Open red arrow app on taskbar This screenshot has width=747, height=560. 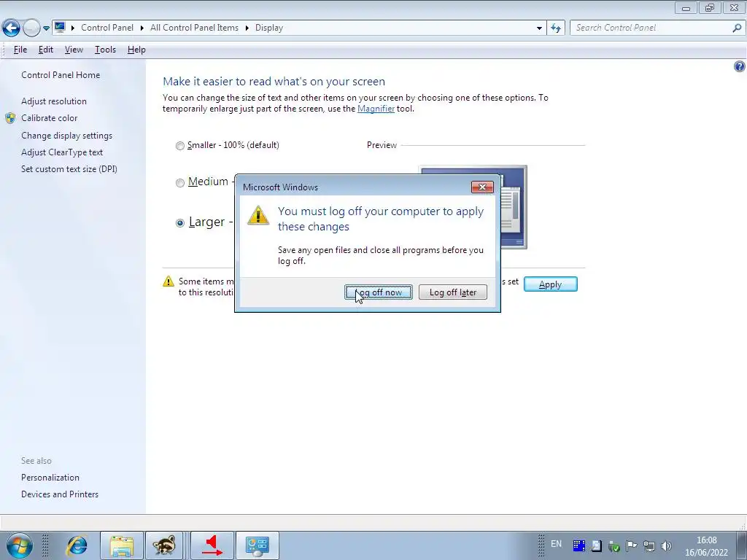click(212, 545)
